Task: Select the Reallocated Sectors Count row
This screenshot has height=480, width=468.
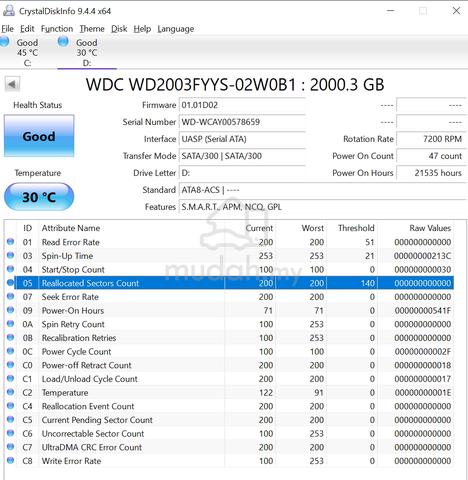Action: 234,283
